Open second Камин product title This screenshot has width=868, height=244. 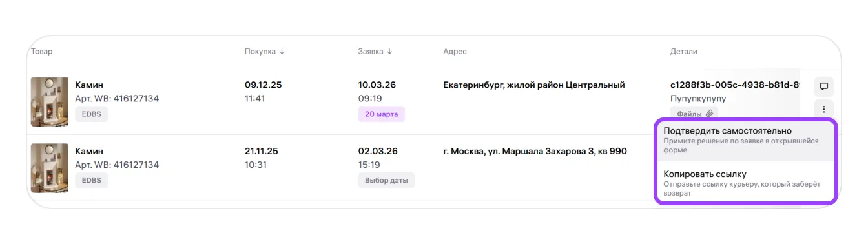click(89, 151)
